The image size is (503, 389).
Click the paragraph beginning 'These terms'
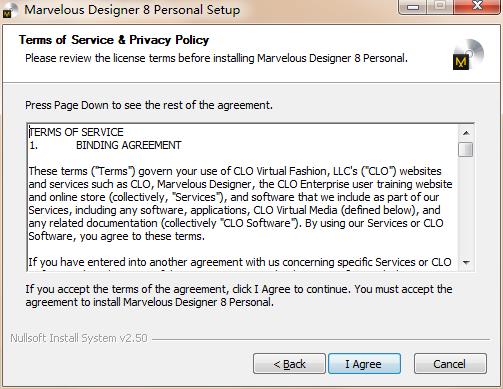(240, 204)
